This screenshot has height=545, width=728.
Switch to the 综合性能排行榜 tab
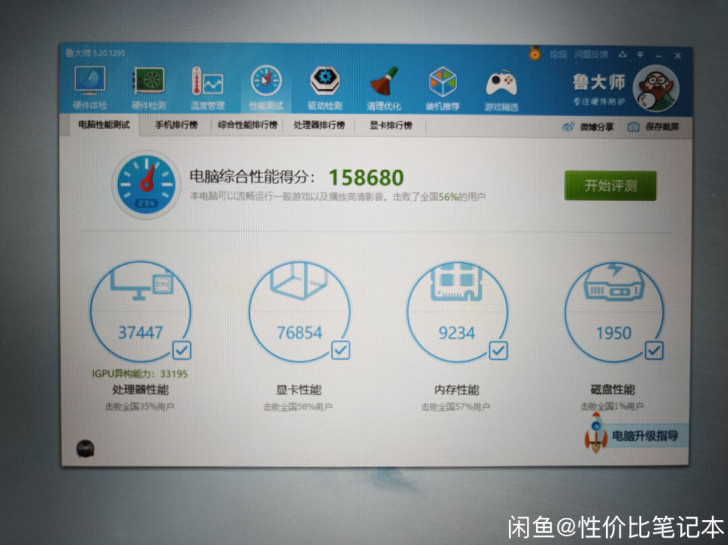click(x=247, y=125)
